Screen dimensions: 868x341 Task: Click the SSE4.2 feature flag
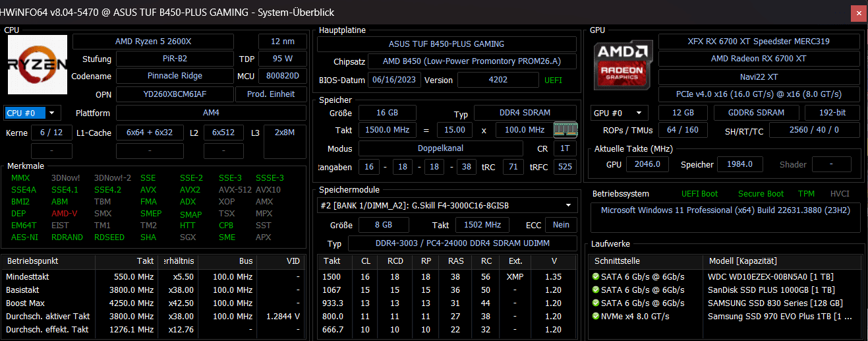(x=107, y=189)
